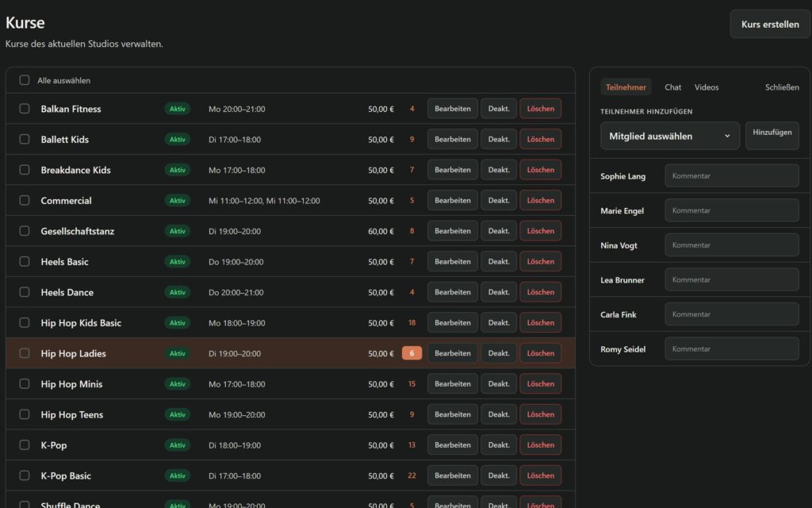Image resolution: width=812 pixels, height=508 pixels.
Task: Open participant count 6 of Hip Hop Ladies
Action: coord(412,353)
